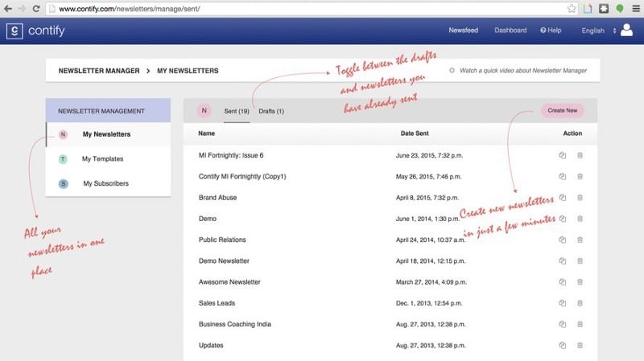
Task: Open the Public Relations newsletter name
Action: (x=222, y=240)
